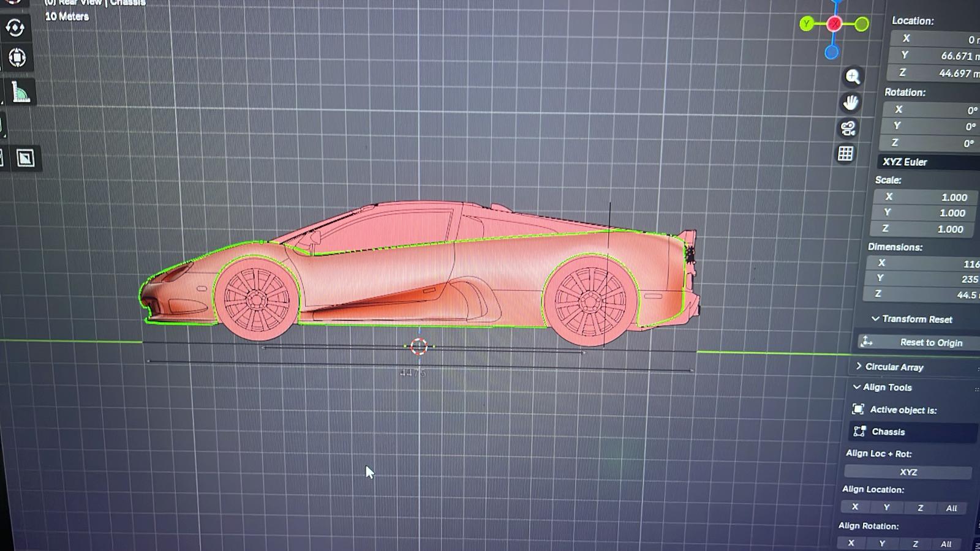Screen dimensions: 980x551
Task: Click the XYZ Align Loc + Rot button
Action: pos(908,472)
